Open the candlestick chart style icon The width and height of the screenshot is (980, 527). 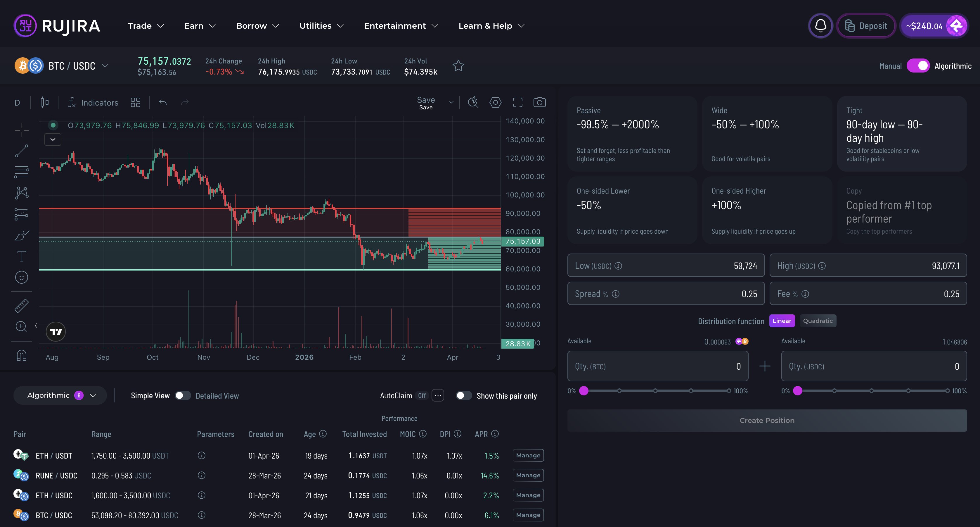click(44, 102)
